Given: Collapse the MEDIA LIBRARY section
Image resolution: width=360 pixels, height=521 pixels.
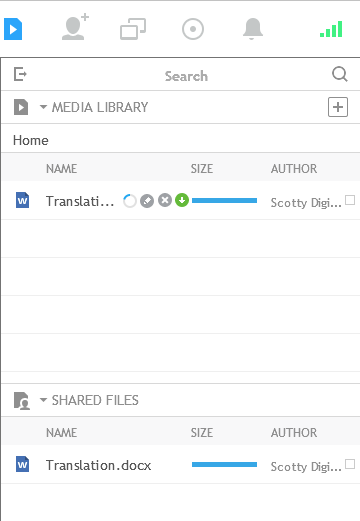Looking at the screenshot, I should pyautogui.click(x=43, y=107).
